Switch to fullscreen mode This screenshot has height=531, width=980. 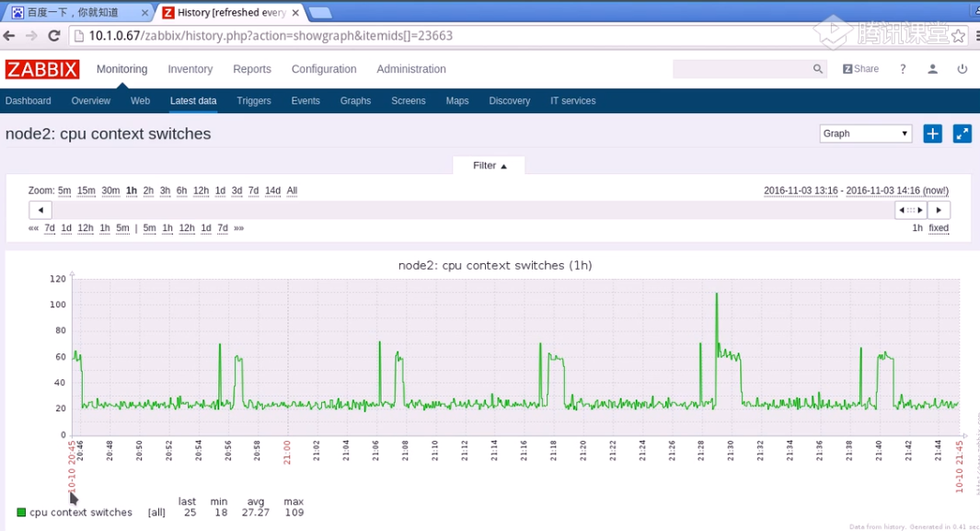(x=962, y=133)
